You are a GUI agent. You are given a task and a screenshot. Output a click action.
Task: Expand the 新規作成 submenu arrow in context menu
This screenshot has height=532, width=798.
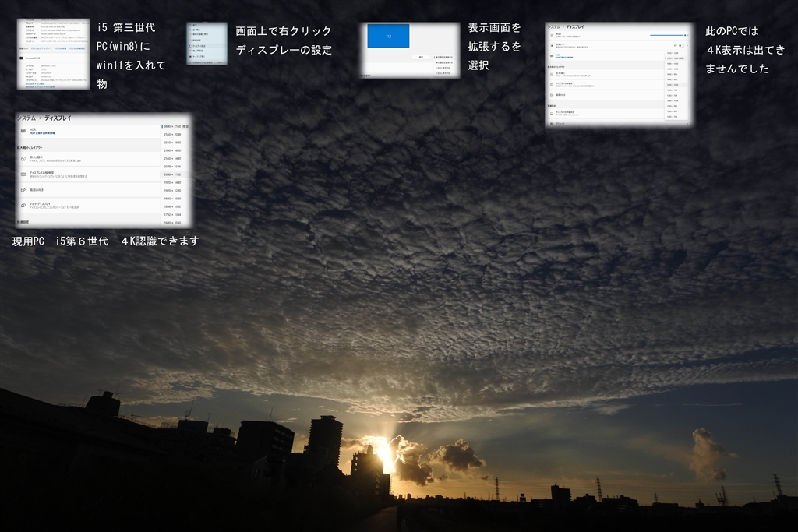(x=224, y=41)
